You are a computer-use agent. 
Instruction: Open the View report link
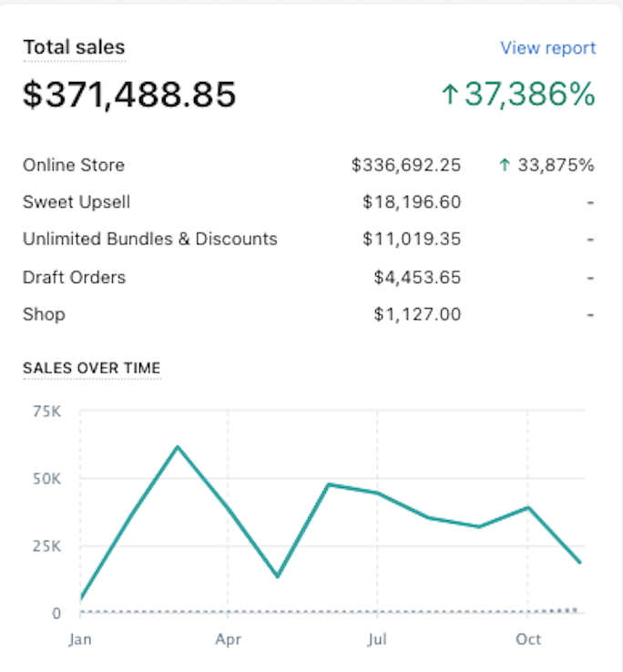[547, 48]
